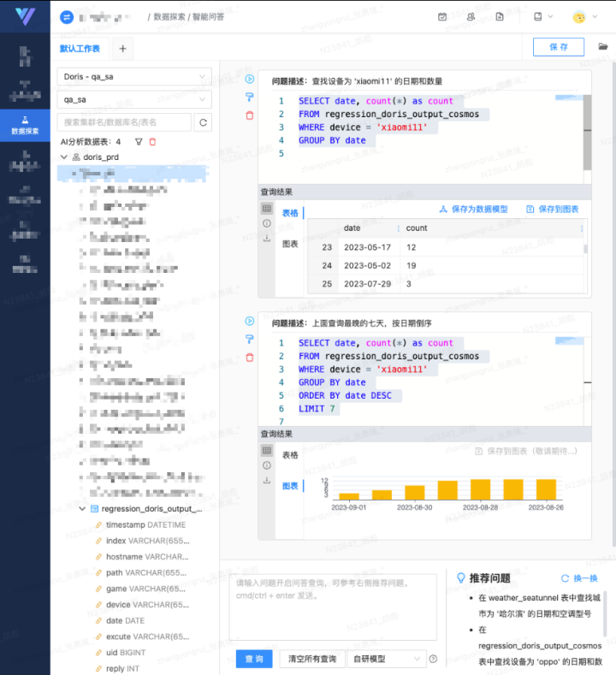Screen dimensions: 616x675
Task: Click the info icon in first result
Action: 267,223
